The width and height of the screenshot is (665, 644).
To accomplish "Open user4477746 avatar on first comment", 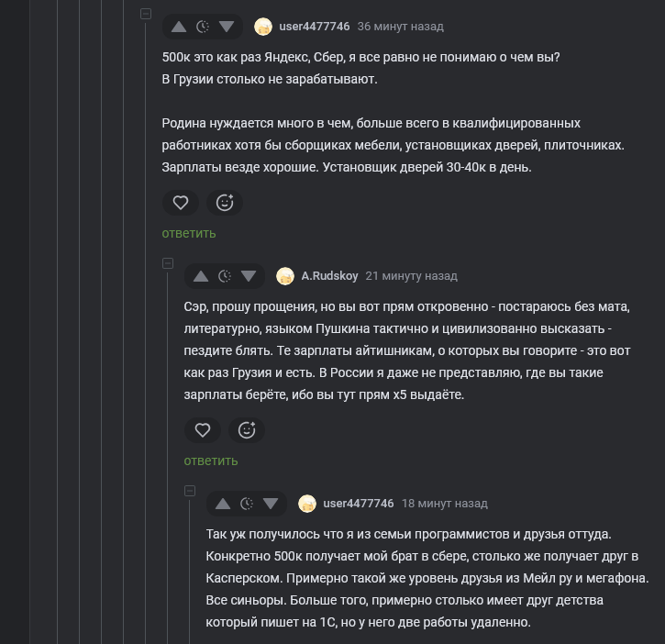I will click(263, 27).
